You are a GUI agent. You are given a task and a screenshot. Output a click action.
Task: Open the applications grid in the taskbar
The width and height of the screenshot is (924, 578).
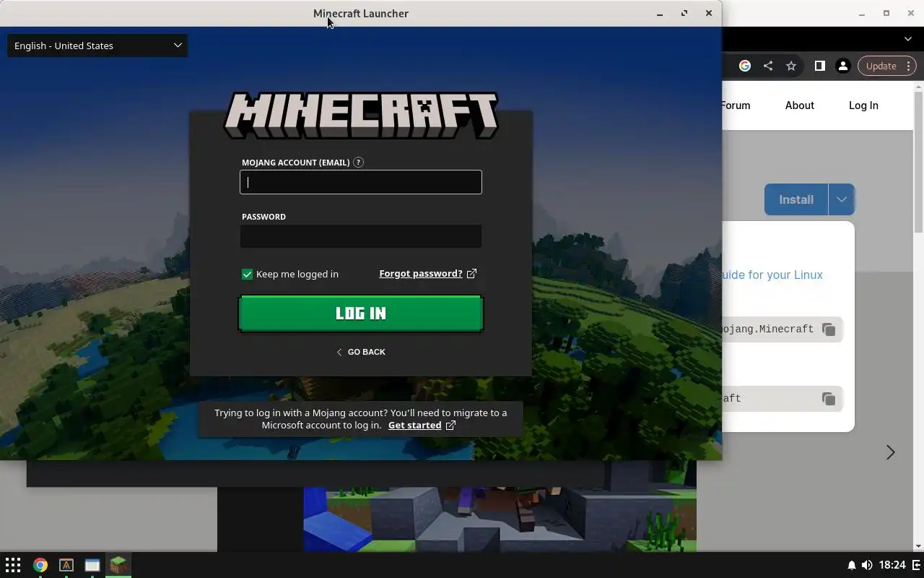13,565
